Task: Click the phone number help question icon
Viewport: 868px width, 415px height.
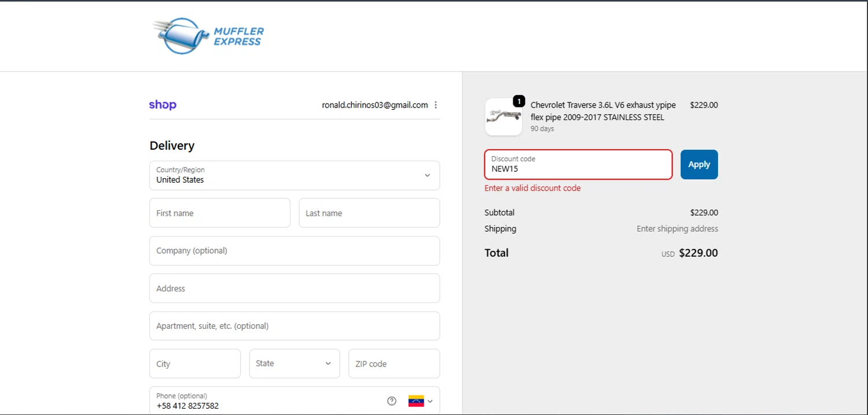Action: pyautogui.click(x=392, y=401)
